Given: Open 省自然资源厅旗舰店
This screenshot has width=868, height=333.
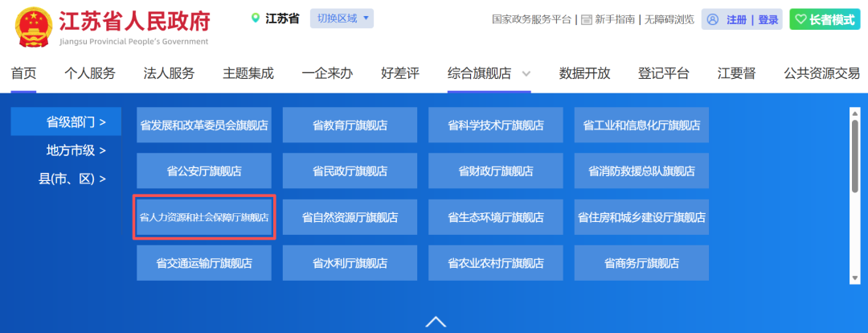Looking at the screenshot, I should 350,217.
